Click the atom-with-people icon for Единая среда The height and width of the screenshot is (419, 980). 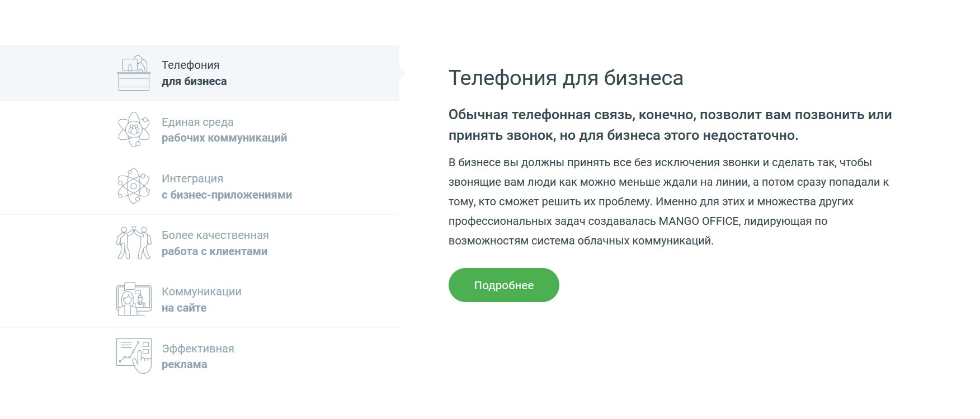click(x=134, y=130)
